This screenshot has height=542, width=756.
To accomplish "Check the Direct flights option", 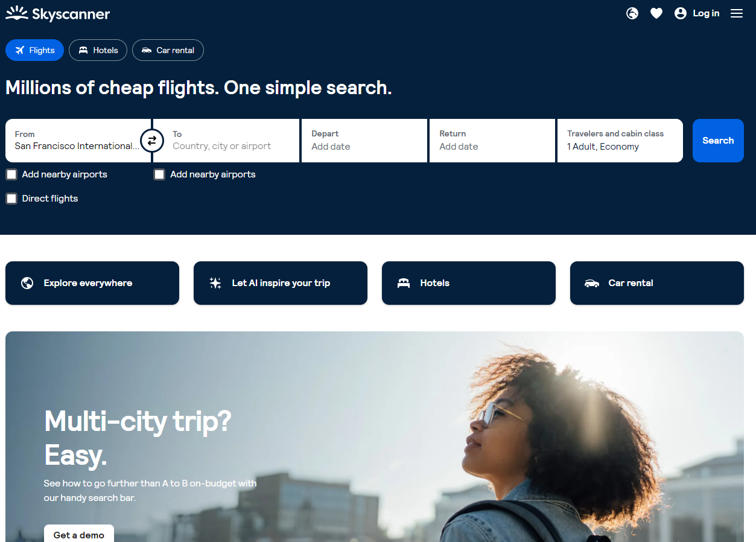I will click(x=11, y=199).
